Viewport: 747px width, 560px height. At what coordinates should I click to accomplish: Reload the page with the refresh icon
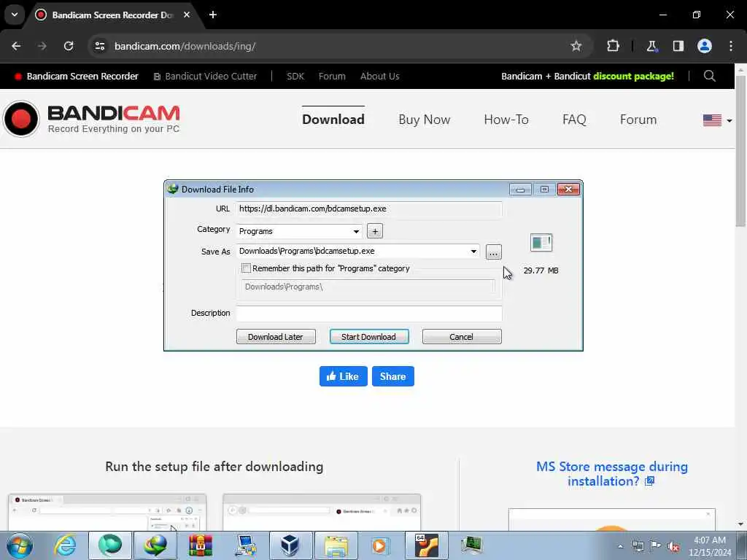coord(69,46)
